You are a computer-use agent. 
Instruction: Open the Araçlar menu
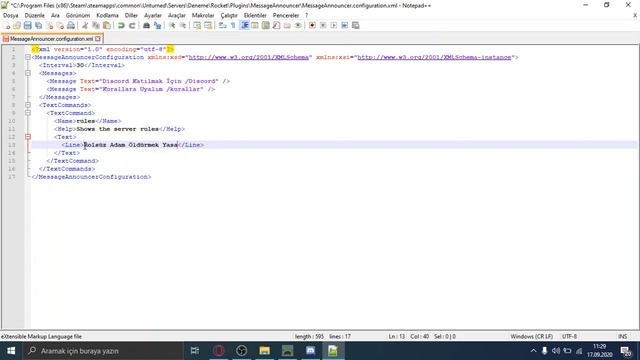click(x=177, y=15)
